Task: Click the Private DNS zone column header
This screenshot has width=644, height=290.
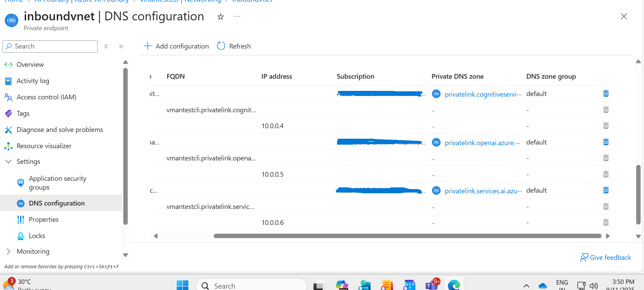Action: click(457, 76)
